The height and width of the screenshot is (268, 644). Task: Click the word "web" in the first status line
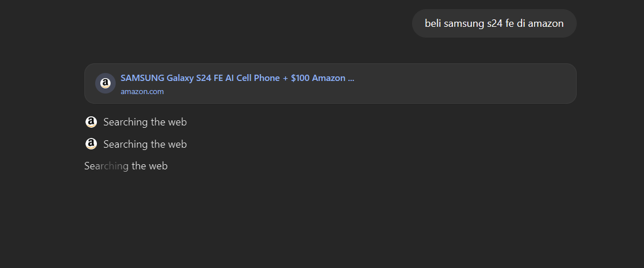click(177, 122)
